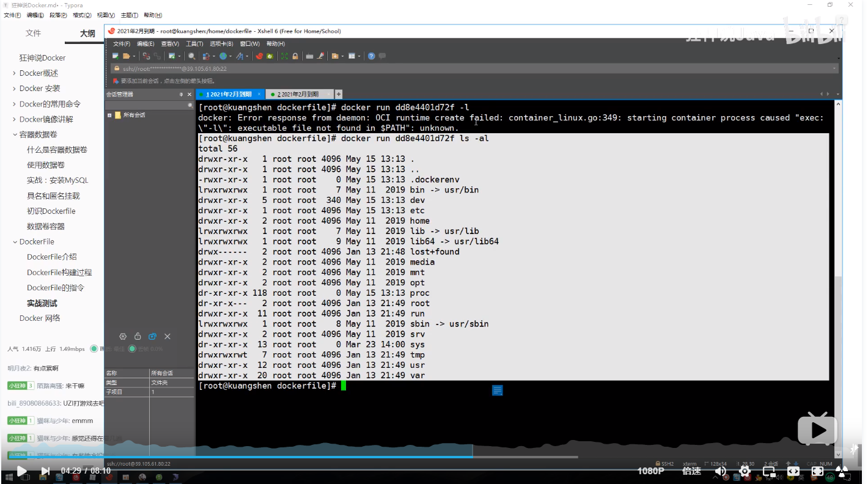Click the unlock icon on floating overlay toolbar
868x484 pixels.
(138, 336)
